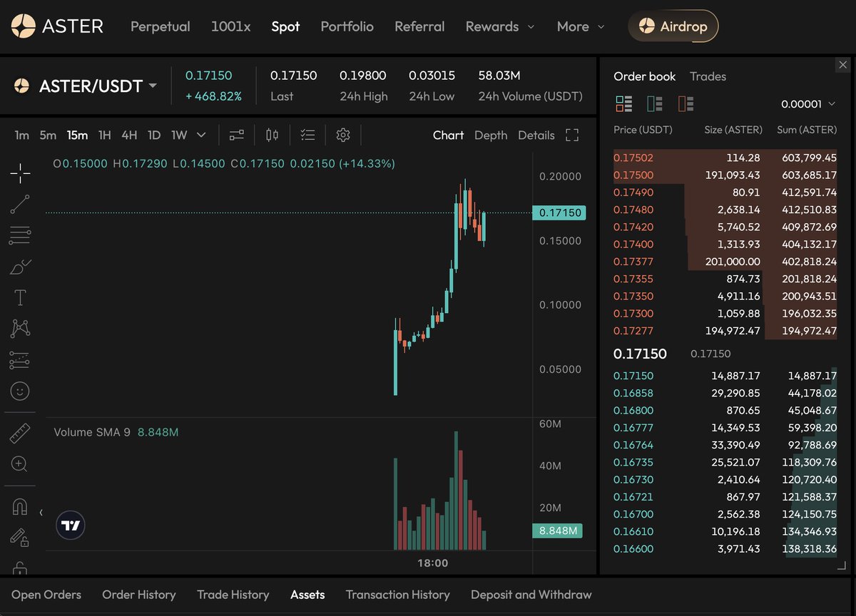Viewport: 856px width, 616px height.
Task: Switch order book to sell orders only view
Action: coord(686,103)
